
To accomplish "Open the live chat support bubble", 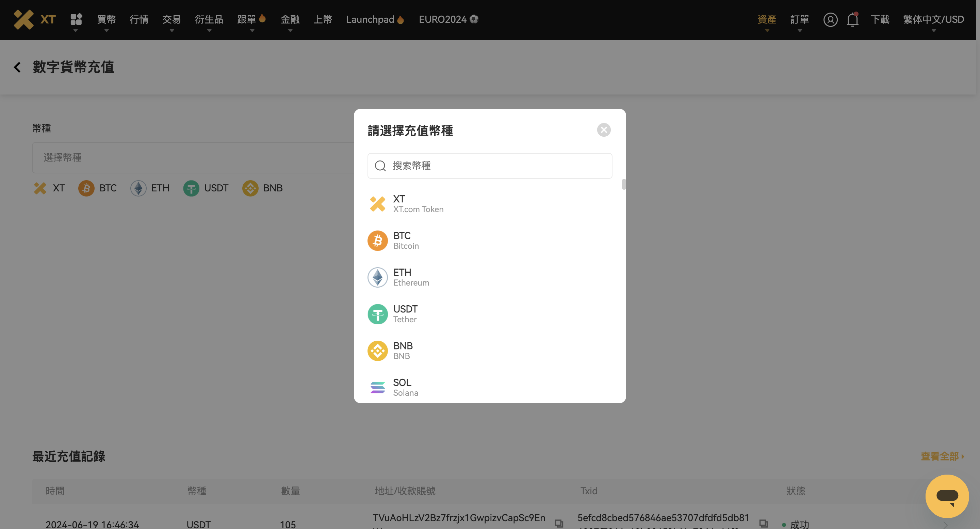I will point(947,496).
